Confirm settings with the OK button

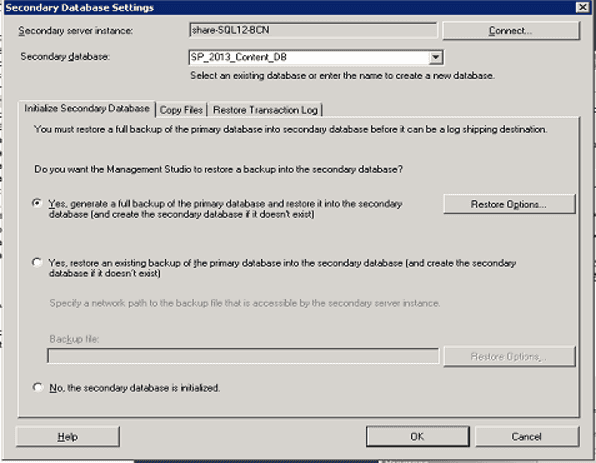[417, 436]
